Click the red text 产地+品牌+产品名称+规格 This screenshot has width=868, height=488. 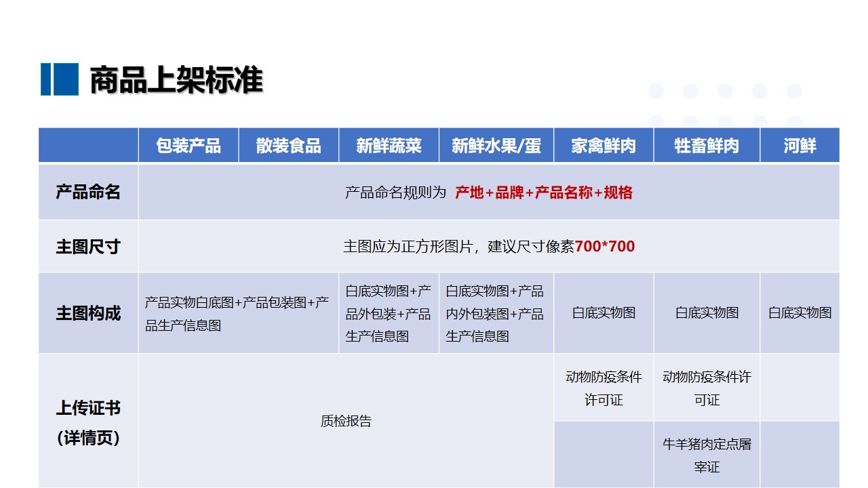[543, 192]
